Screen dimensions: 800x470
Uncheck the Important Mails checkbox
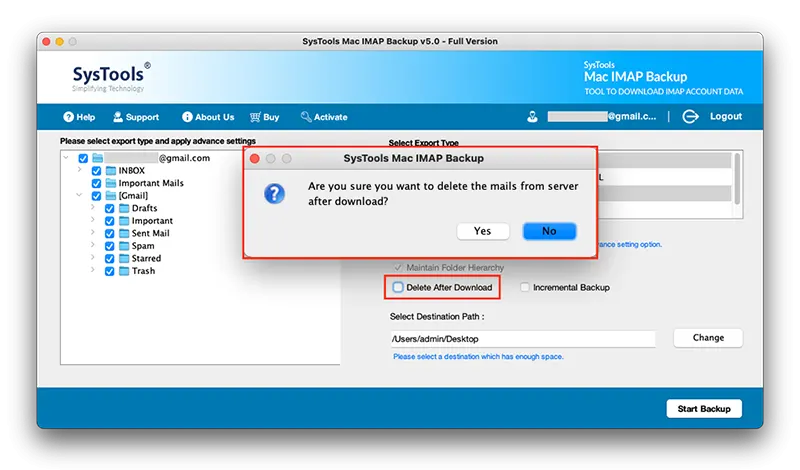point(96,183)
